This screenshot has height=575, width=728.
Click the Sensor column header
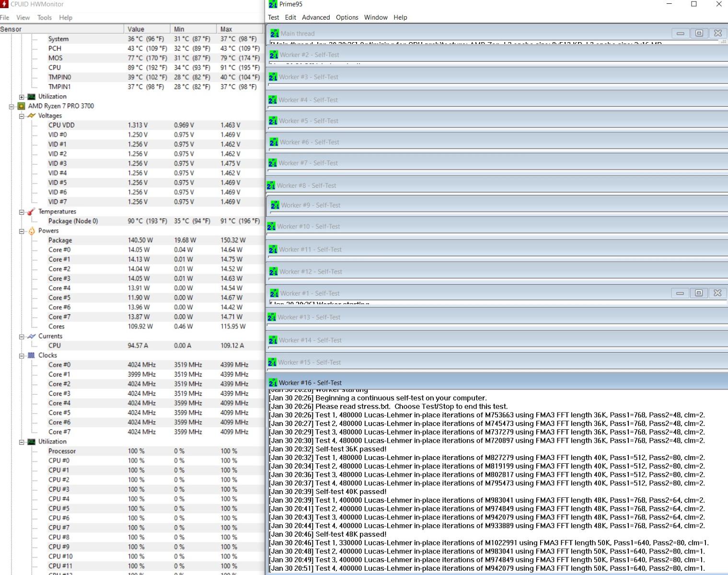point(62,29)
